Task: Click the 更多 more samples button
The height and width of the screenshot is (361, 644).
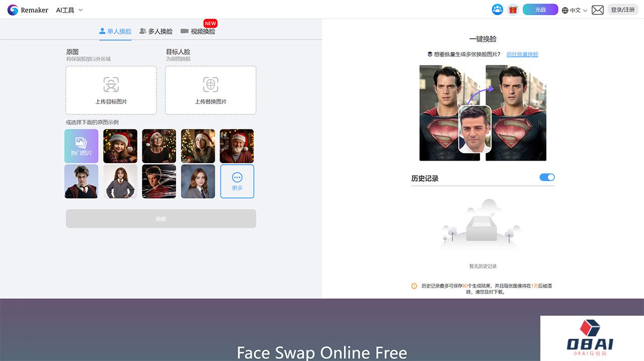Action: pyautogui.click(x=237, y=181)
